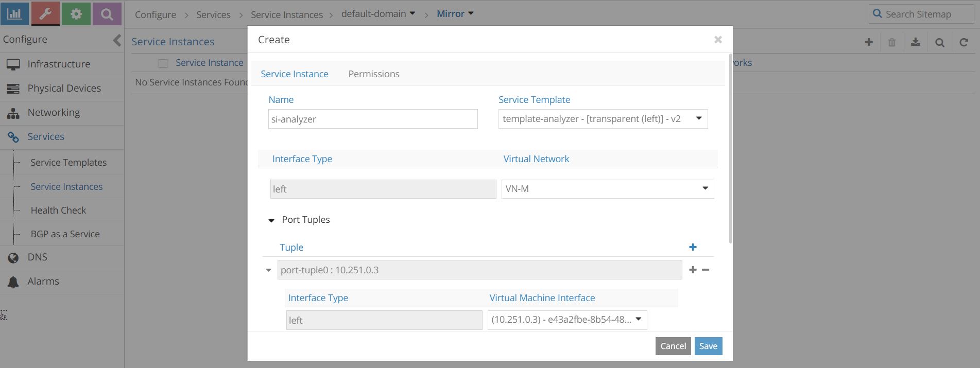This screenshot has width=980, height=368.
Task: Open Physical Devices menu item
Action: coord(64,89)
